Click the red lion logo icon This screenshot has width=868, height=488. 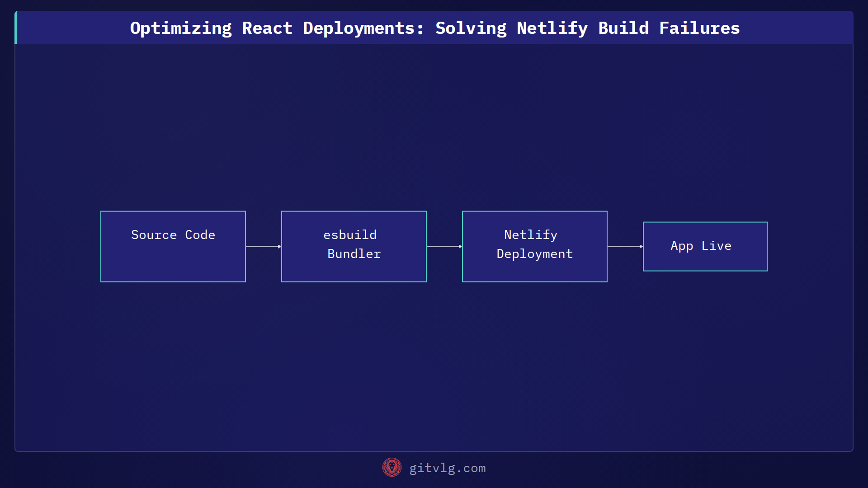[x=392, y=468]
